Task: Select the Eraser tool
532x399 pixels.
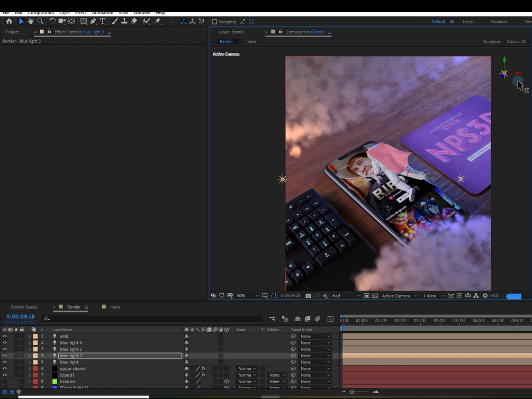Action: coord(134,21)
